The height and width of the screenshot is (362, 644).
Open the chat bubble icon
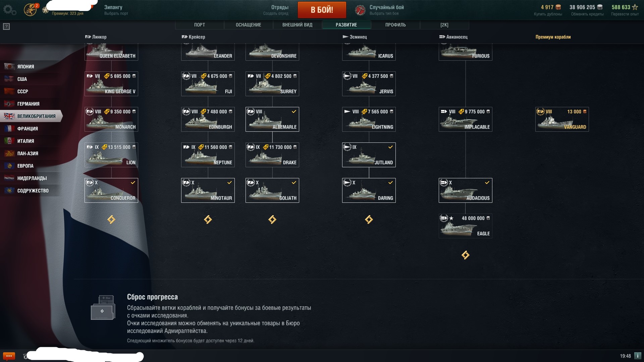tap(9, 356)
